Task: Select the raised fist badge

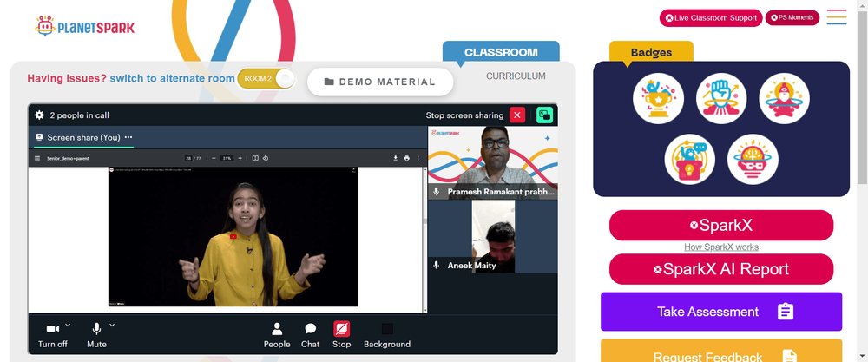Action: point(721,98)
